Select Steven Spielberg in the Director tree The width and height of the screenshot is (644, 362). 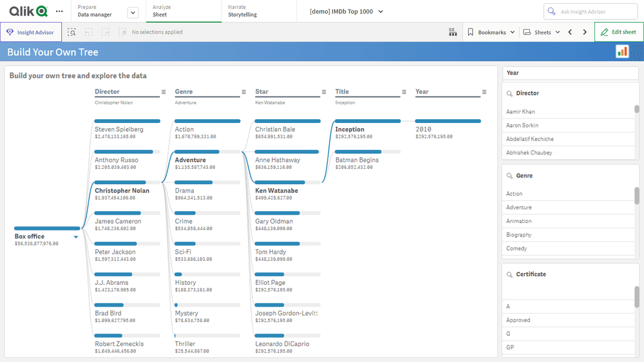tap(119, 129)
